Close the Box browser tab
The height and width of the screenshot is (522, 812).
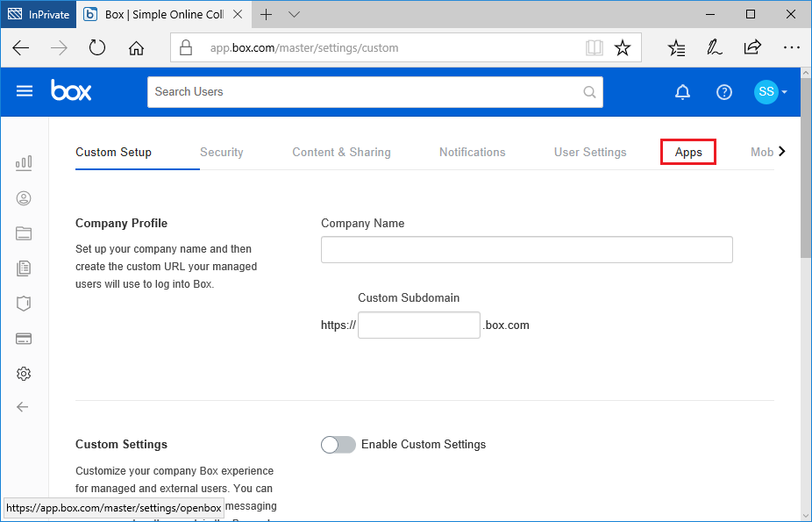238,15
